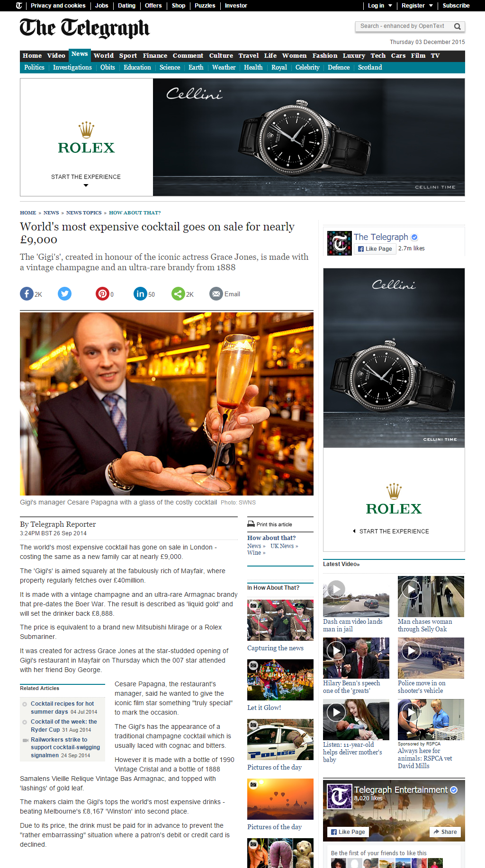The height and width of the screenshot is (868, 485).
Task: Email this article icon
Action: pyautogui.click(x=216, y=294)
